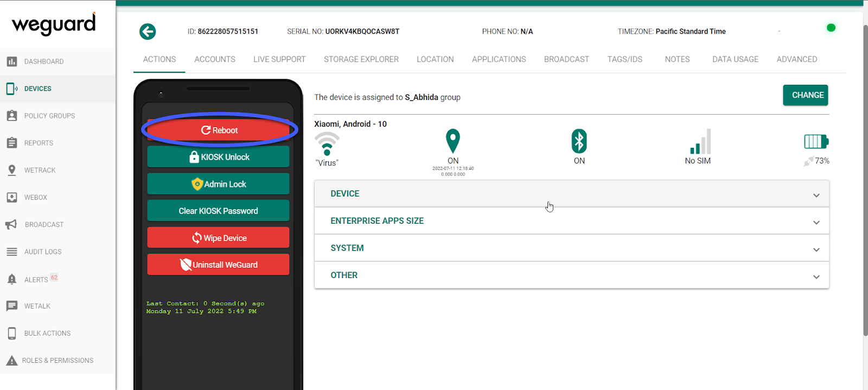Click the Broadcast megaphone icon in sidebar

(x=11, y=224)
